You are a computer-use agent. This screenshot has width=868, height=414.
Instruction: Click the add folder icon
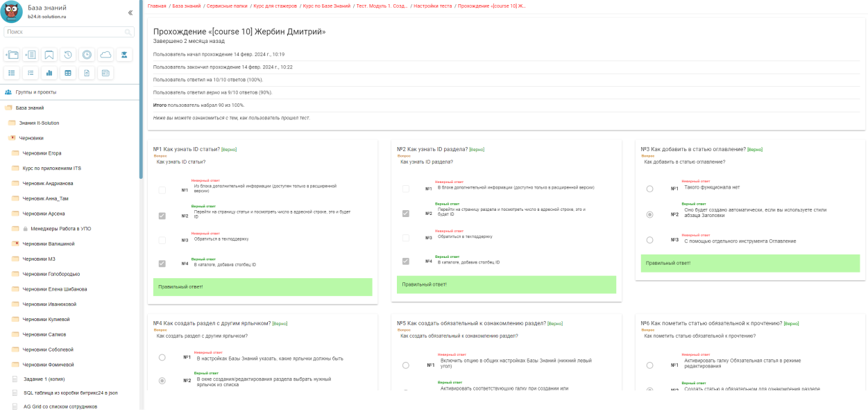(x=12, y=55)
